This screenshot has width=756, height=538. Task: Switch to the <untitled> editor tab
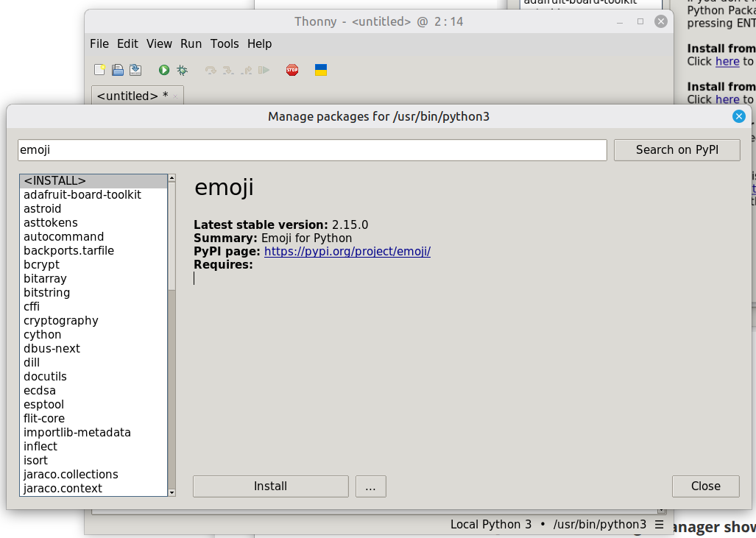coord(132,96)
